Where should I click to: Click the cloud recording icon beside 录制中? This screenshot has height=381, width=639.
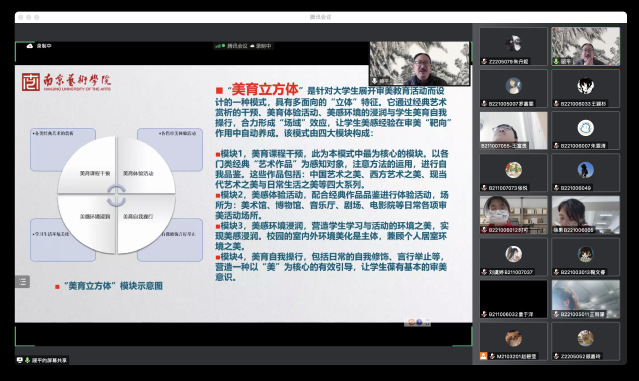click(30, 46)
